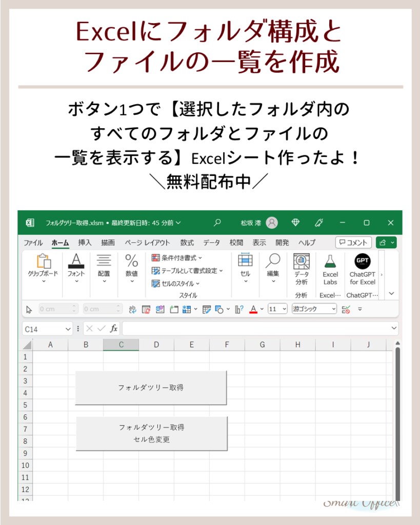Switch to the ページ レイアウト tab

point(147,243)
